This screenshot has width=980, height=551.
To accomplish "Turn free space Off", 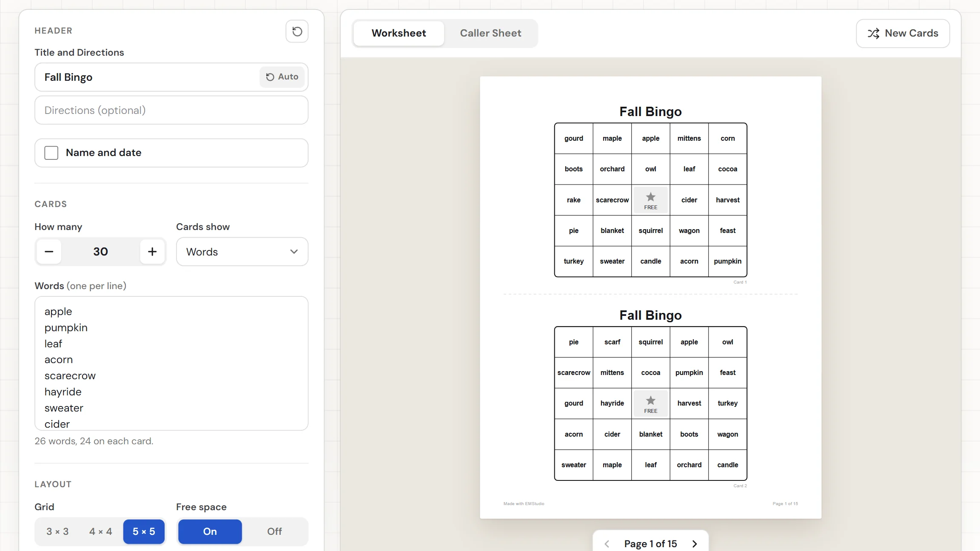I will tap(275, 531).
